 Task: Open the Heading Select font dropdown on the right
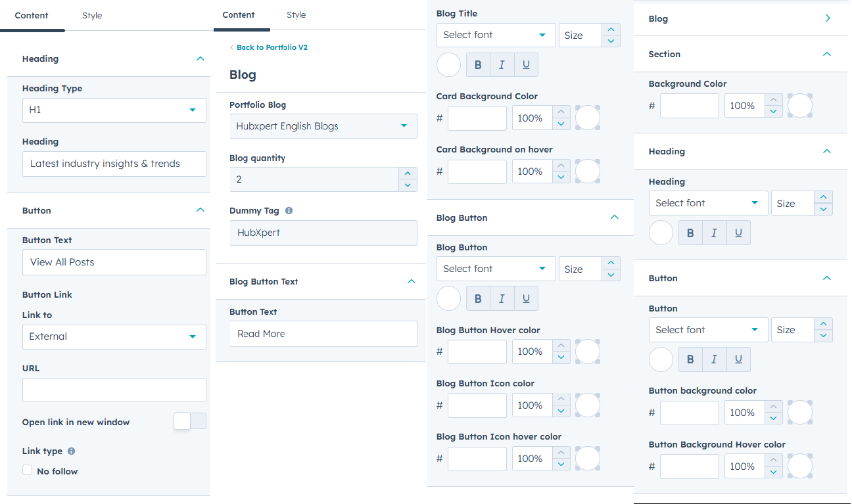(708, 203)
